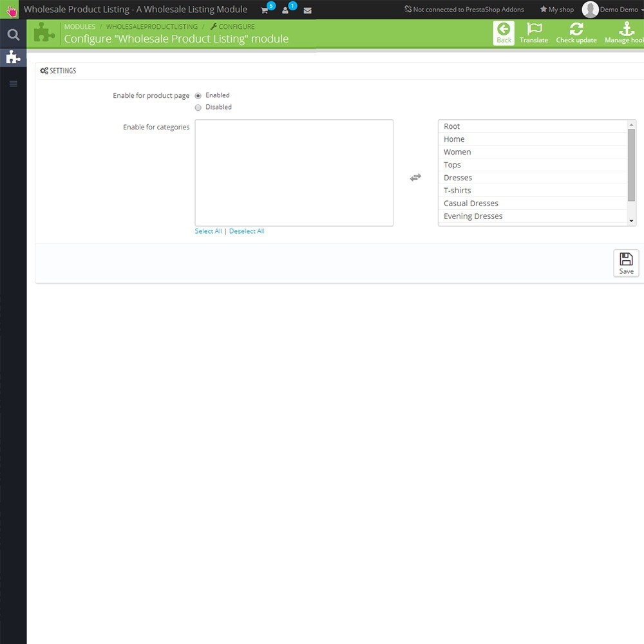
Task: Go to WHOLESALEPRODUCTLISTING breadcrumb
Action: 151,26
